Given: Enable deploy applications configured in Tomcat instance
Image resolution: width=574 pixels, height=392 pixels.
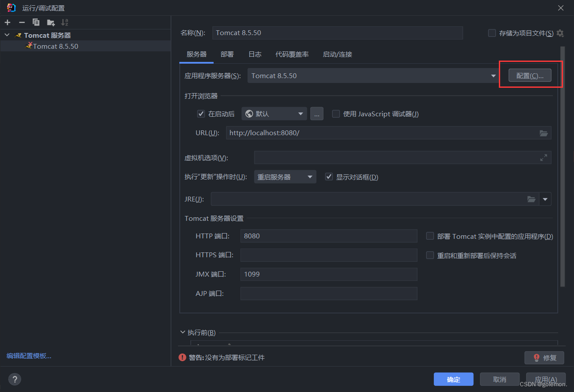Looking at the screenshot, I should tap(430, 236).
